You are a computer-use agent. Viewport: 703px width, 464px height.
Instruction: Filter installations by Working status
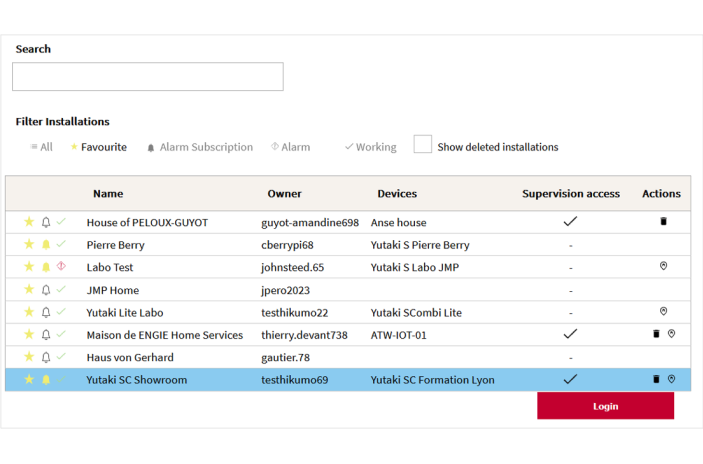[370, 147]
